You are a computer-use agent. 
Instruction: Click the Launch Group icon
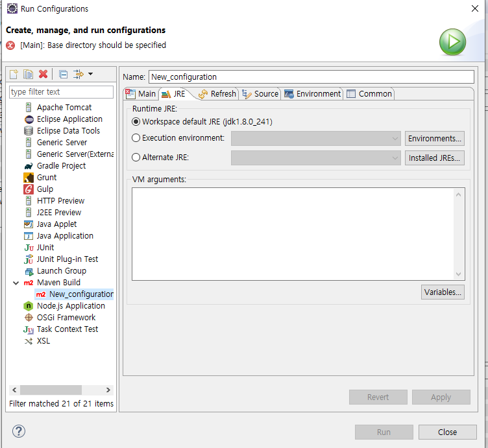tap(29, 272)
